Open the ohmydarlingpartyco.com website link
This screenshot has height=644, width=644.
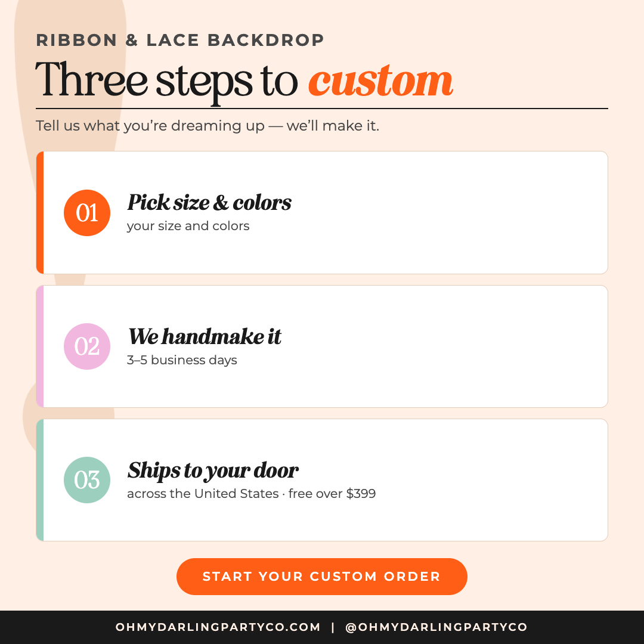218,627
